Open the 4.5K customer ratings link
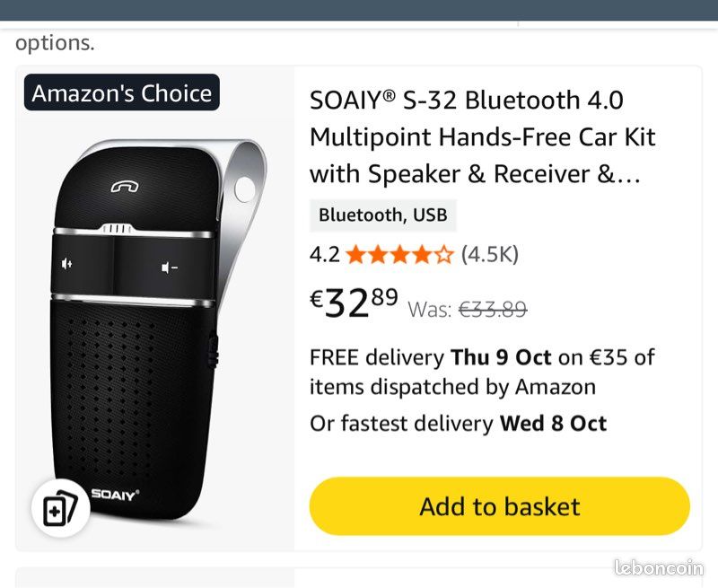Screen dimensions: 718x588 click(x=487, y=254)
